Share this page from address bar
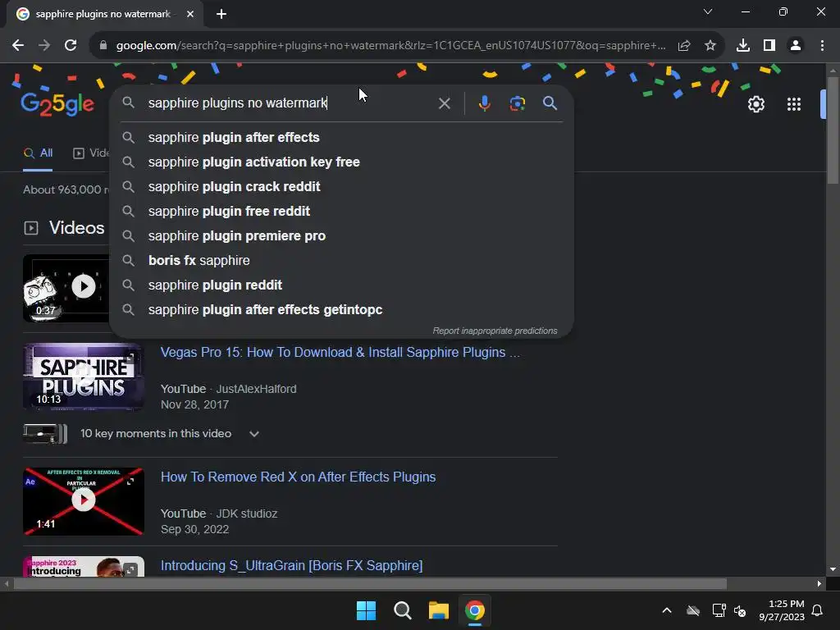Image resolution: width=840 pixels, height=630 pixels. 684,46
